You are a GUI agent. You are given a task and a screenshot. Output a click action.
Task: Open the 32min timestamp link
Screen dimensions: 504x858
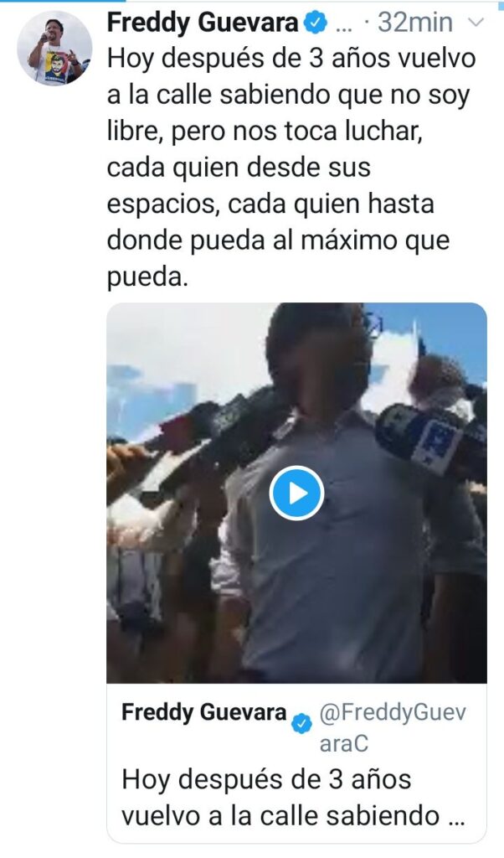pyautogui.click(x=415, y=23)
